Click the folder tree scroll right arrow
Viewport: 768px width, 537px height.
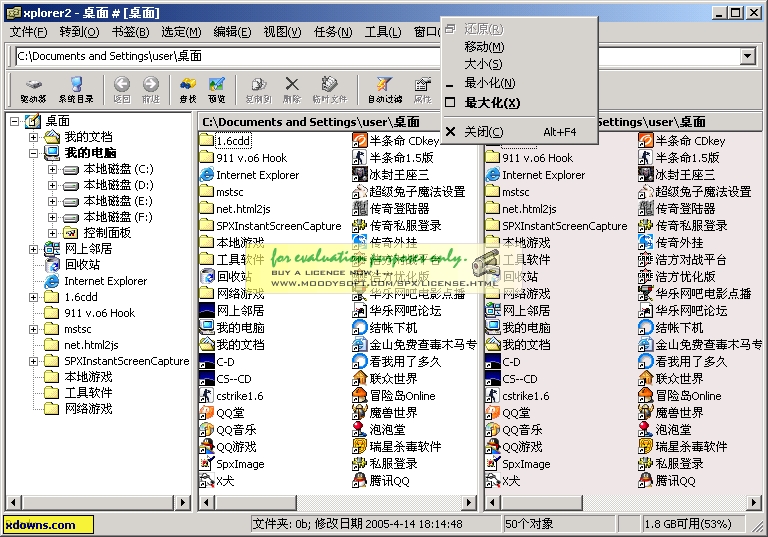tap(182, 502)
